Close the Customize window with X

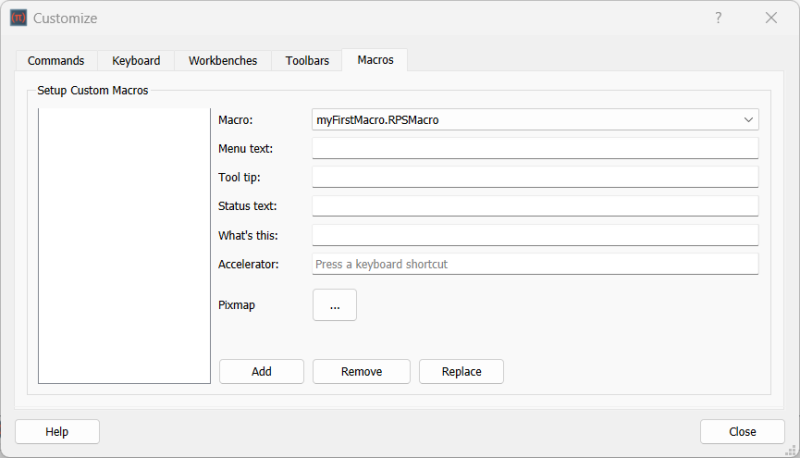coord(771,18)
